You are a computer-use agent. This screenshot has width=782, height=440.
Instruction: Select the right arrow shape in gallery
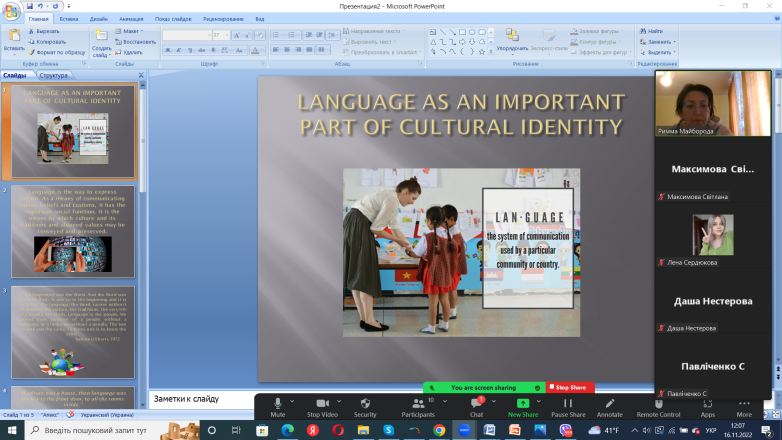[462, 42]
